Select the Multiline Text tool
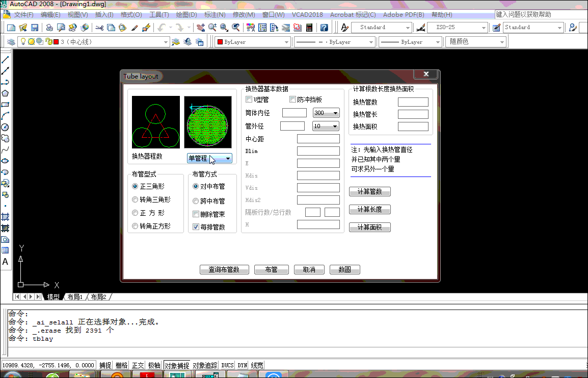The height and width of the screenshot is (378, 588). pyautogui.click(x=5, y=262)
